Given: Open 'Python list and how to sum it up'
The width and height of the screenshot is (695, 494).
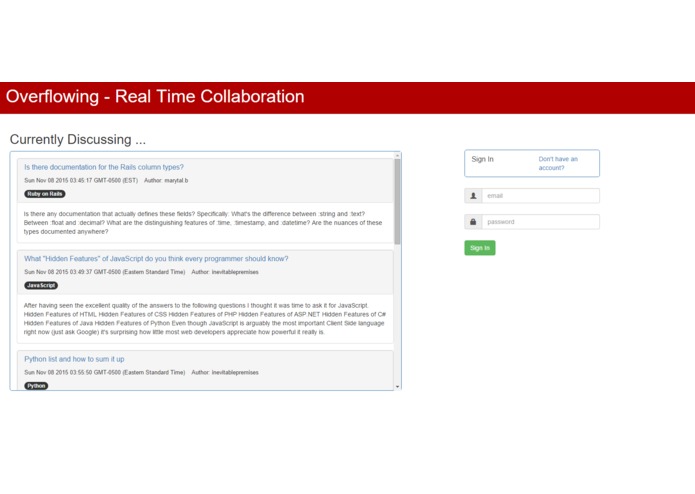Looking at the screenshot, I should (74, 359).
